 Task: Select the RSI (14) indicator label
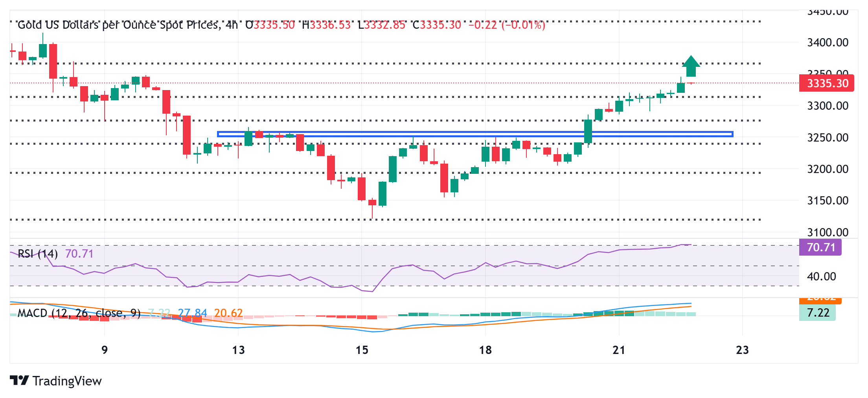click(x=38, y=254)
